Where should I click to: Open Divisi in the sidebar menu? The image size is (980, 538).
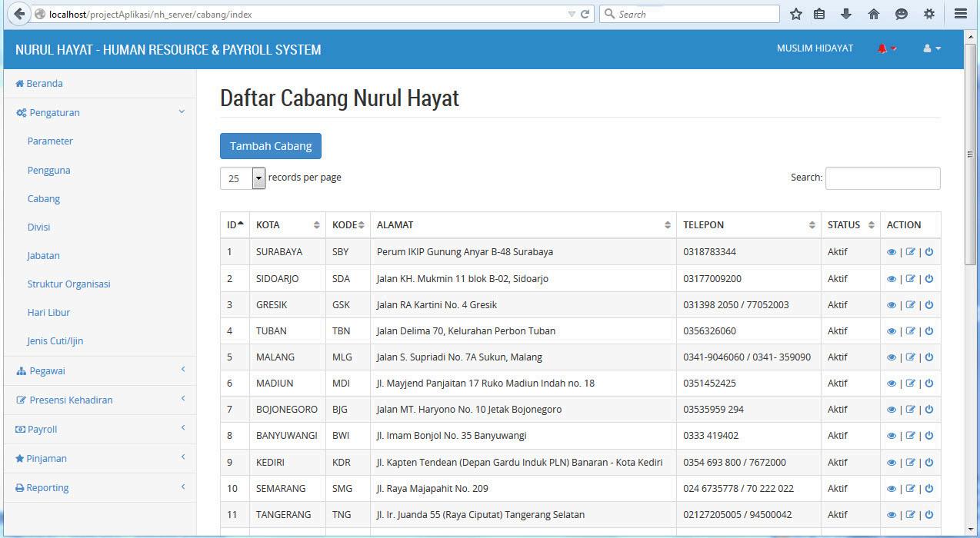pyautogui.click(x=38, y=227)
